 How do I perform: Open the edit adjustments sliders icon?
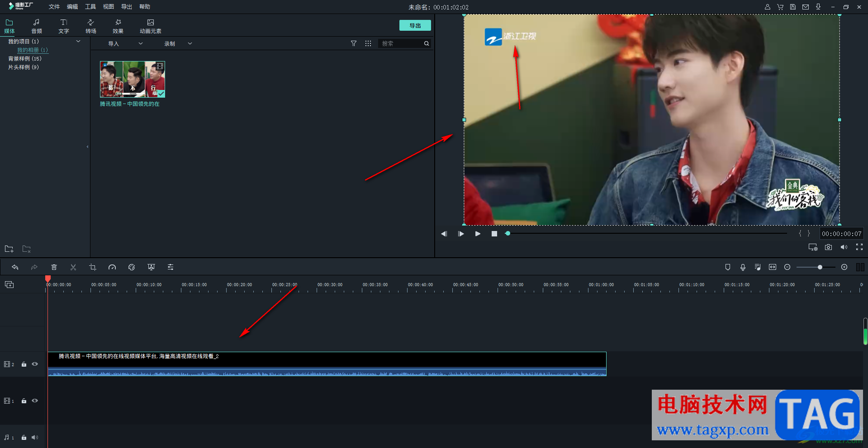click(x=171, y=267)
